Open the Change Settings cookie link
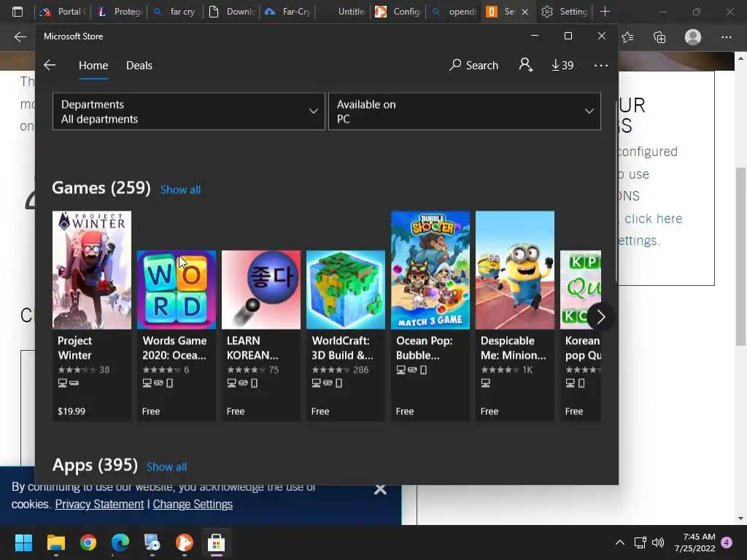Viewport: 747px width, 560px height. tap(193, 505)
